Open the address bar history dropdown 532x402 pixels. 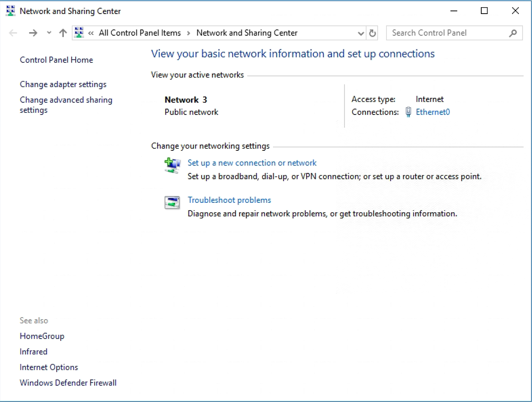[361, 33]
